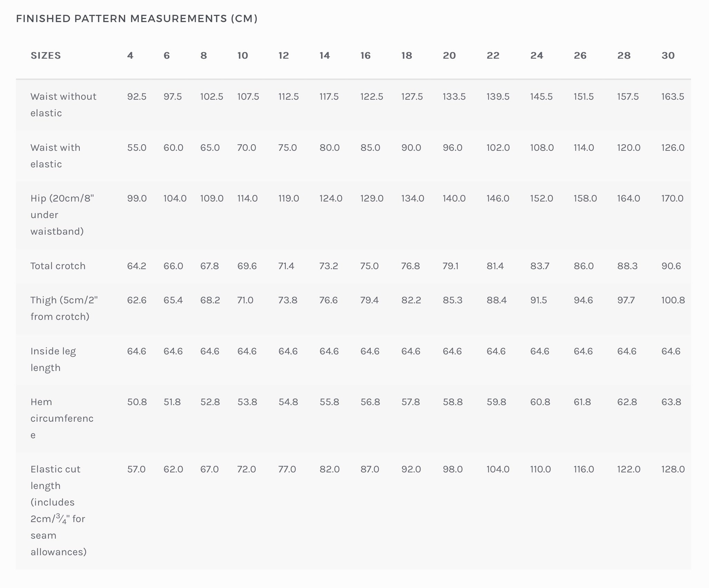Click the Inside leg length row label
The image size is (709, 588).
[x=53, y=359]
